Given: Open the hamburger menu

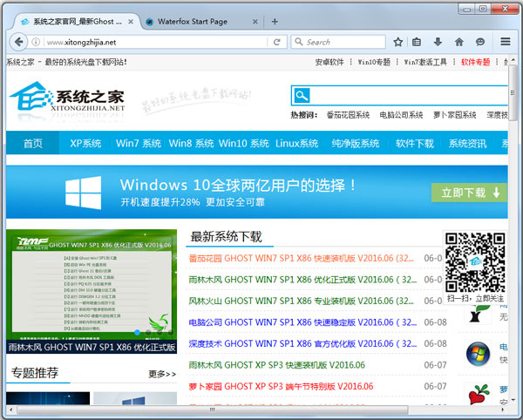Looking at the screenshot, I should [x=506, y=42].
